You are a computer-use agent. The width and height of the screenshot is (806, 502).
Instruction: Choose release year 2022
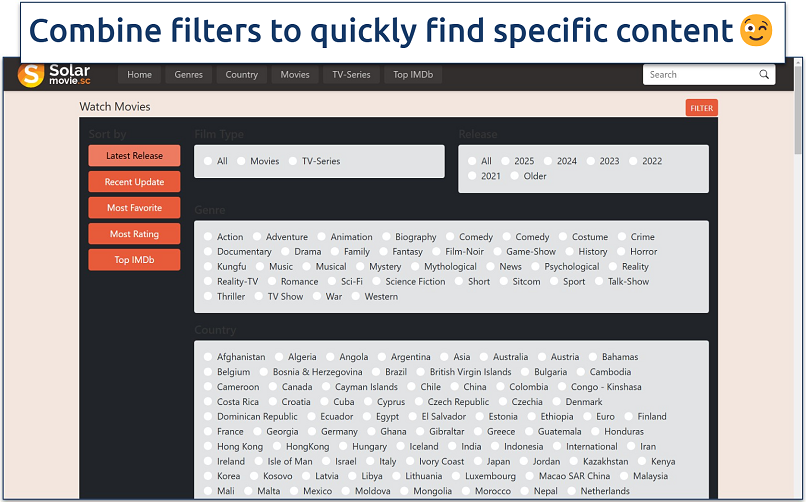coord(633,161)
